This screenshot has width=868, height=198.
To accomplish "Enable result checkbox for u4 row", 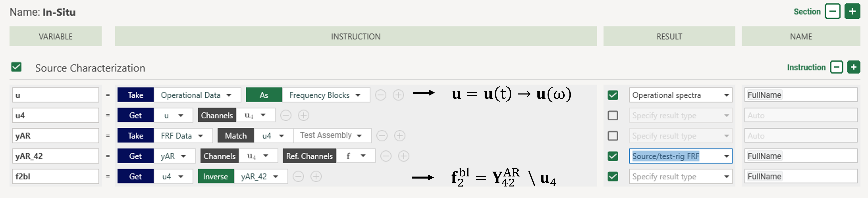I will tap(613, 116).
